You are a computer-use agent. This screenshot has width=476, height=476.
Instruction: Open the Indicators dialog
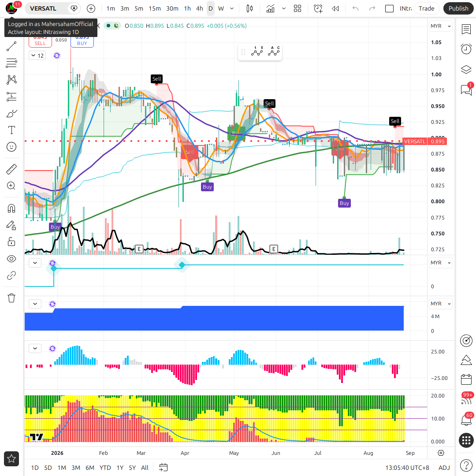270,8
